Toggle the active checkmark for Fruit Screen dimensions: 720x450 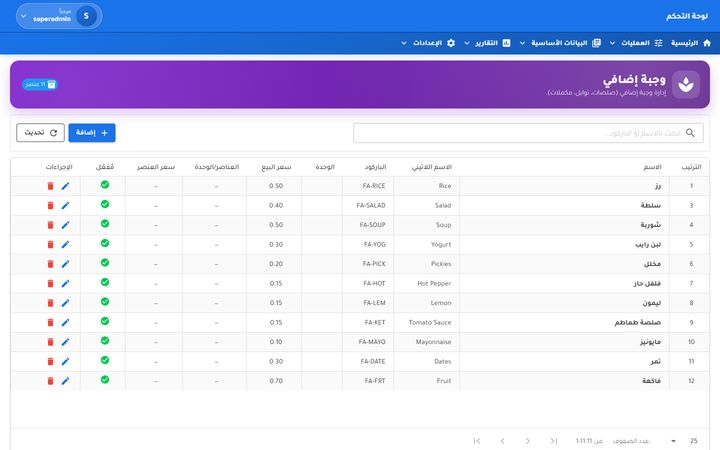point(105,380)
